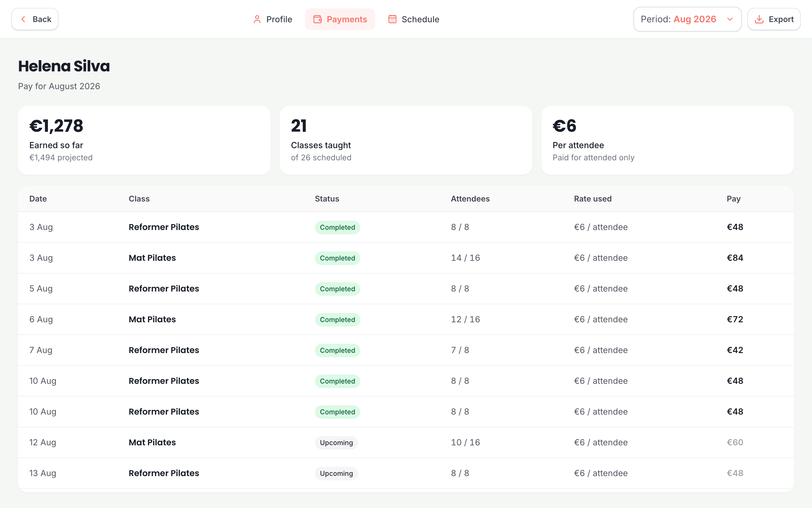
Task: Click the 14 / 16 attendees value
Action: click(465, 258)
